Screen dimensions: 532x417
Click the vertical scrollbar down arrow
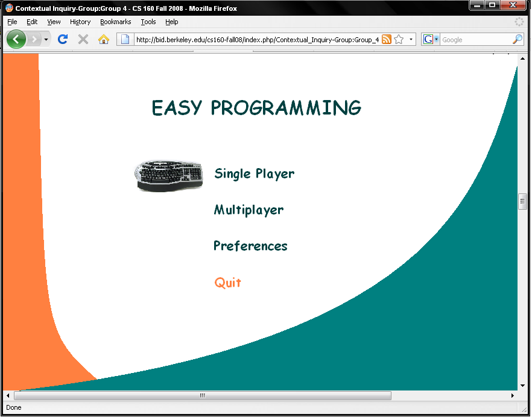[x=522, y=386]
